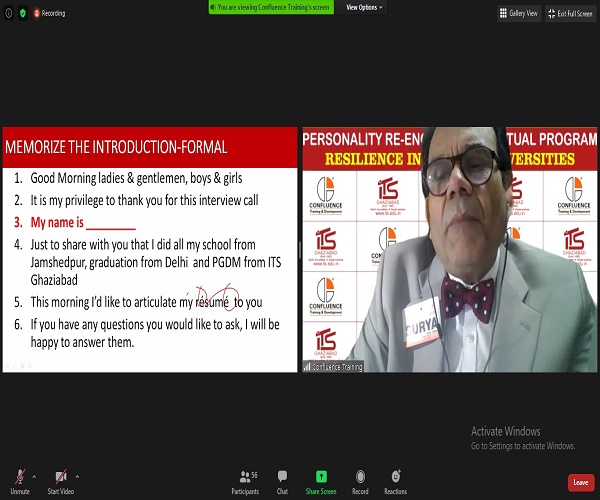Open the Reactions menu

(x=396, y=482)
